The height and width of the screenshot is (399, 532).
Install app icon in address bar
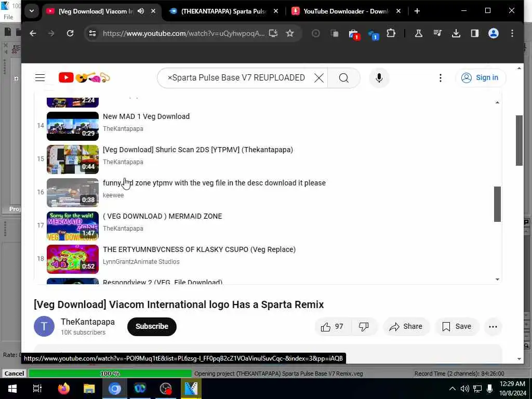(x=273, y=33)
